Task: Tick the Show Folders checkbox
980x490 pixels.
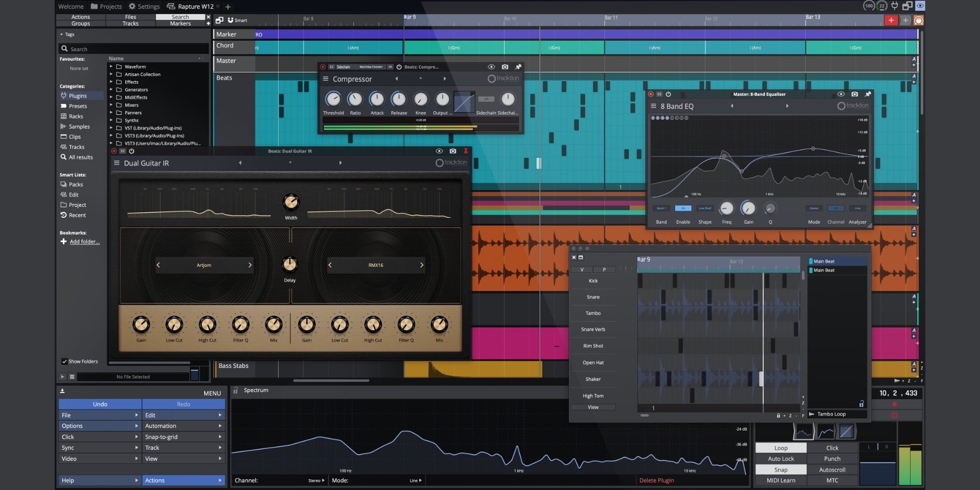Action: 64,361
